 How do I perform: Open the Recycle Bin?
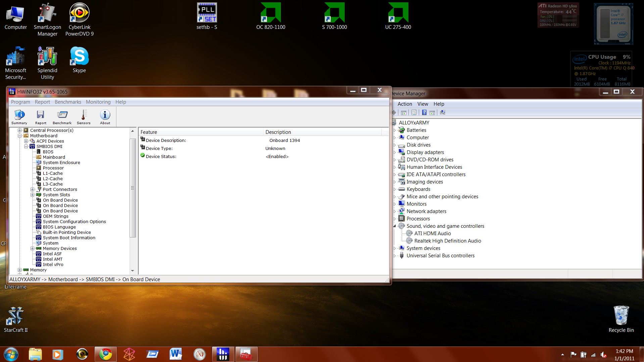[x=621, y=319]
